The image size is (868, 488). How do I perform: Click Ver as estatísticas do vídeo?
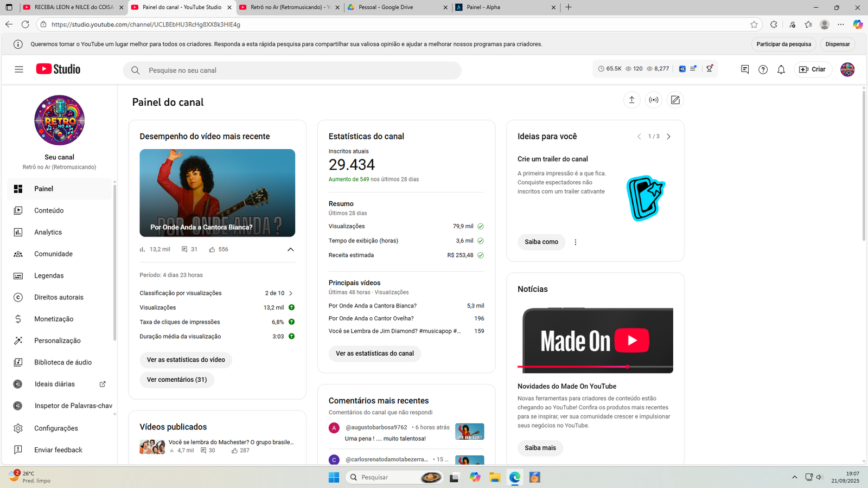tap(186, 360)
